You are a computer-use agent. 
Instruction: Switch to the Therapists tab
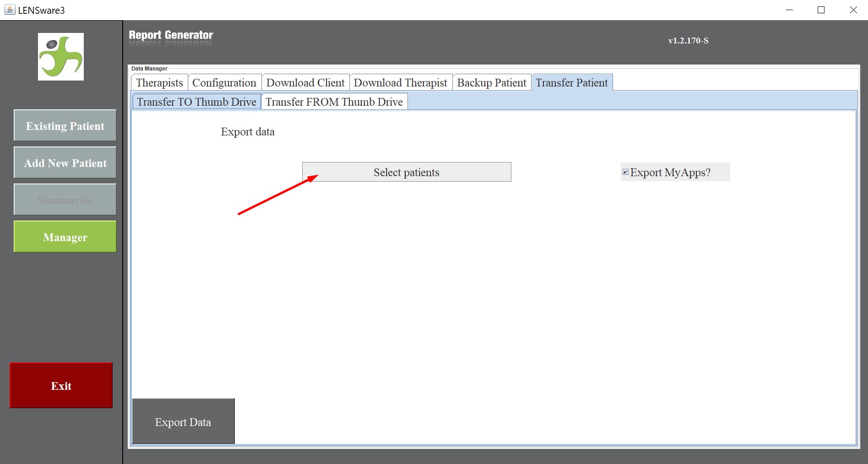point(159,82)
